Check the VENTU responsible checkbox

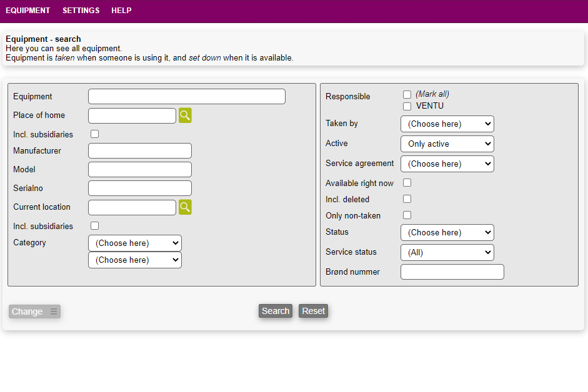coord(407,106)
